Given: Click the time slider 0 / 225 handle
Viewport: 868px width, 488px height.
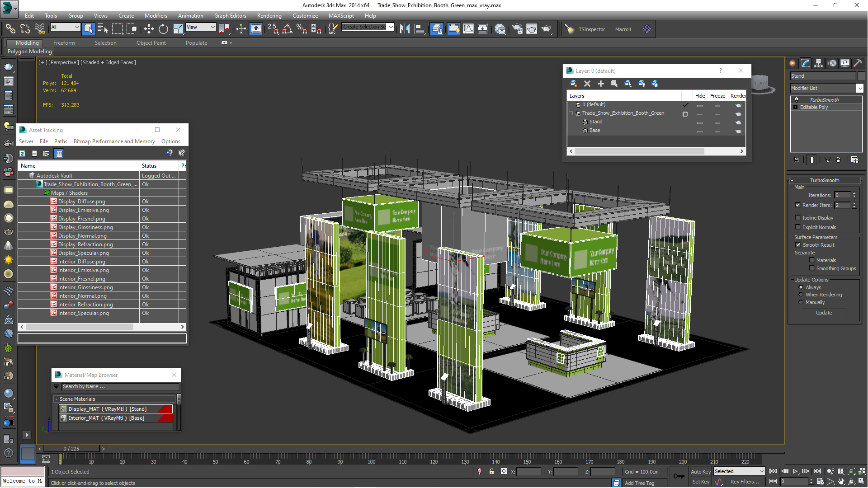Looking at the screenshot, I should coord(71,449).
